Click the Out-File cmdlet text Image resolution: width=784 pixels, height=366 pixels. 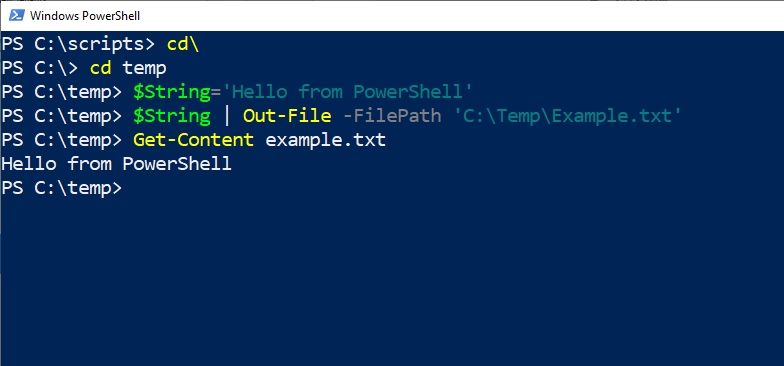(287, 116)
